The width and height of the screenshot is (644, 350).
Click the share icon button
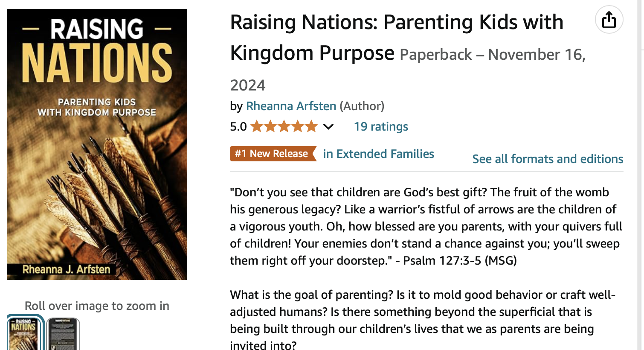(609, 20)
